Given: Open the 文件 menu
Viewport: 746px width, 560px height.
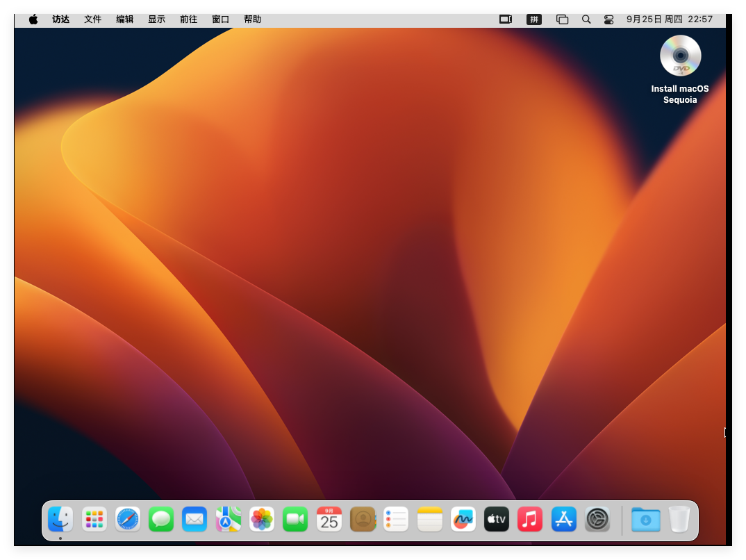Looking at the screenshot, I should click(93, 19).
